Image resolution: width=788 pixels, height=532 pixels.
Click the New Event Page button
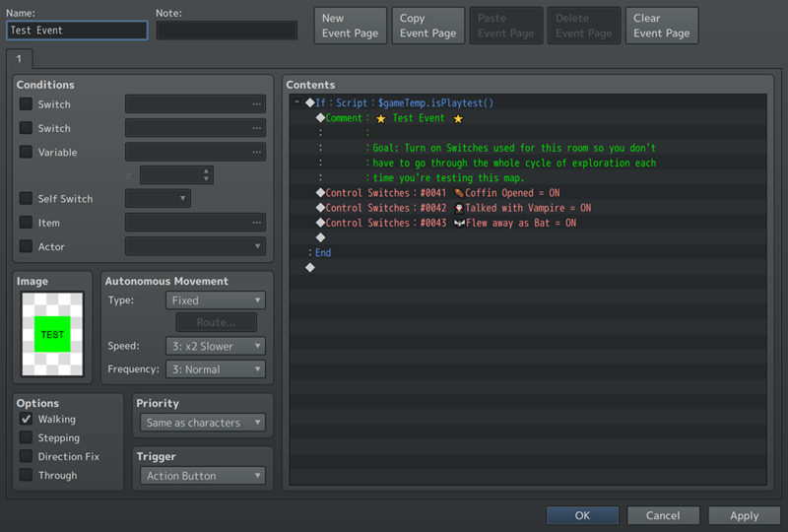(350, 26)
